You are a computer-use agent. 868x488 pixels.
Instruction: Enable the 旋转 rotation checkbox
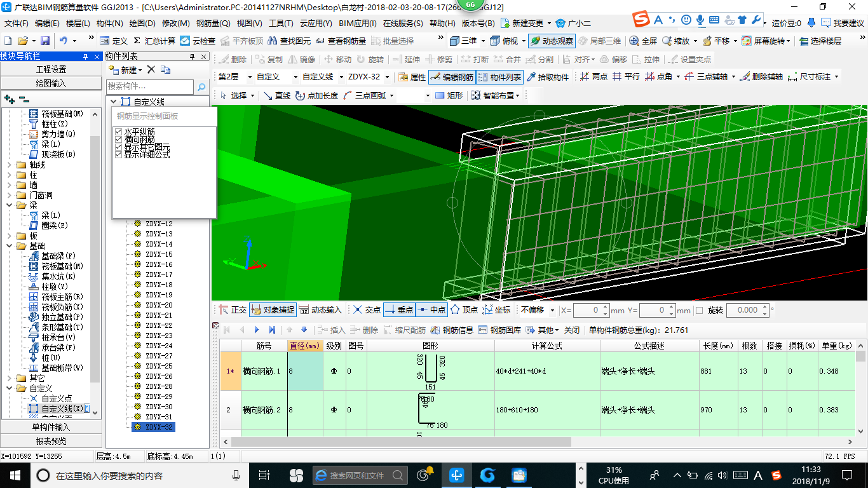(x=700, y=310)
